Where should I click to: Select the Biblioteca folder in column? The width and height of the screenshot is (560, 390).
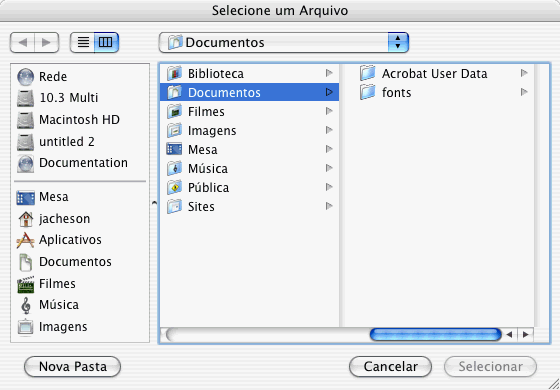[249, 74]
